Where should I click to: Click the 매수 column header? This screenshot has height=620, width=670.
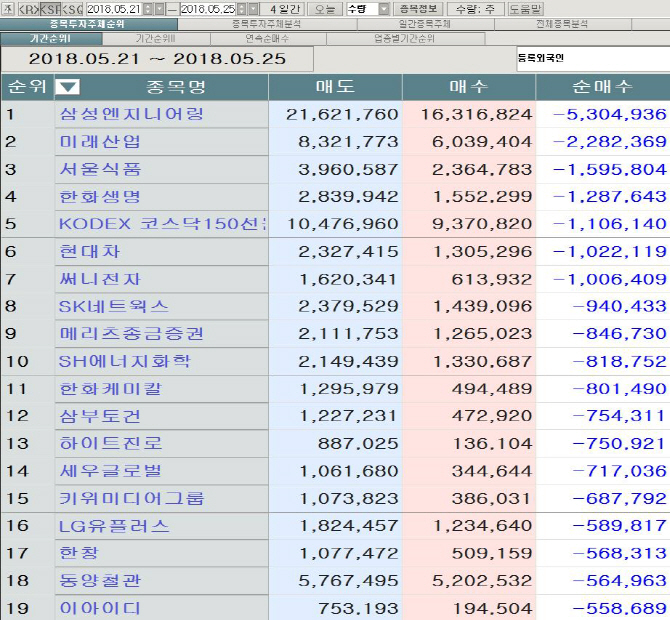[469, 87]
